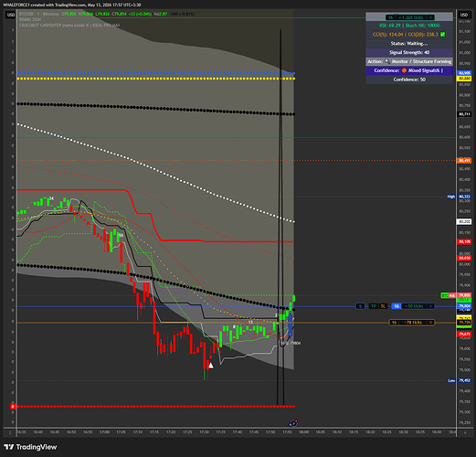Click the red 0 label on left scale
The width and height of the screenshot is (476, 457).
13,407
